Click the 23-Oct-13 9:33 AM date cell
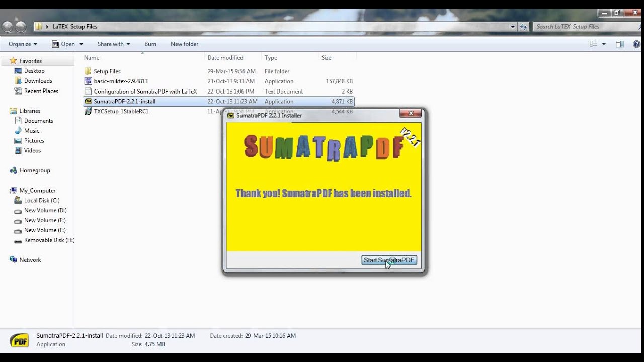 [231, 81]
